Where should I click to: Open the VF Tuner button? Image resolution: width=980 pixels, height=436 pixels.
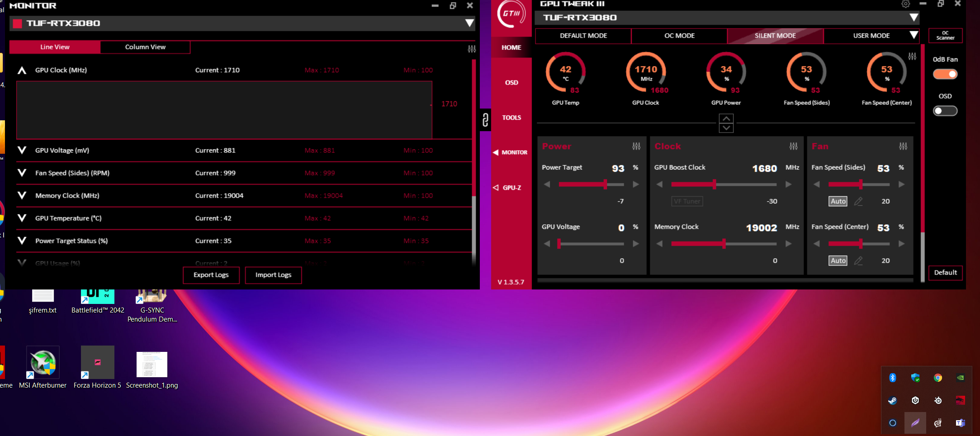[x=687, y=201]
